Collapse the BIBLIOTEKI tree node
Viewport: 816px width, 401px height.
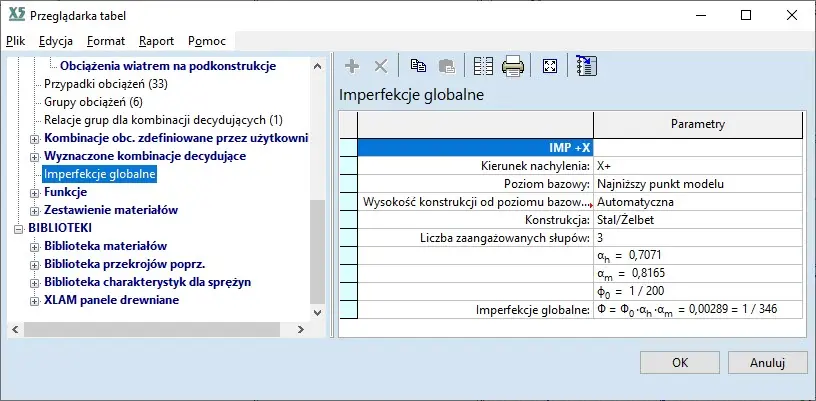pyautogui.click(x=19, y=228)
